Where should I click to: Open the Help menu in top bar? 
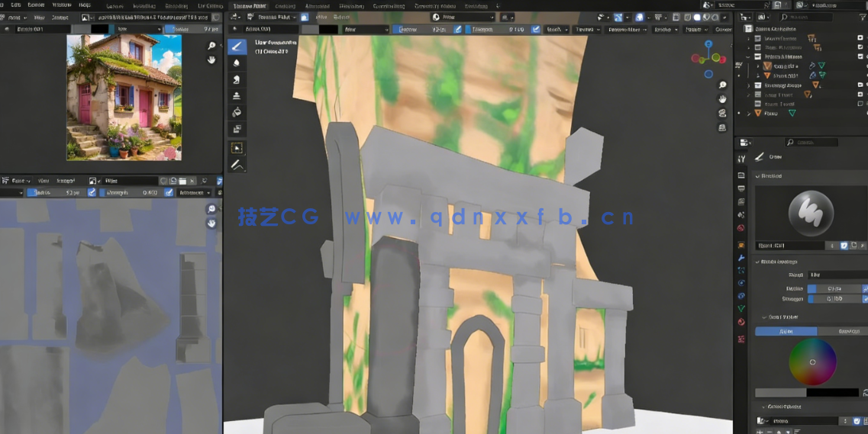[85, 5]
